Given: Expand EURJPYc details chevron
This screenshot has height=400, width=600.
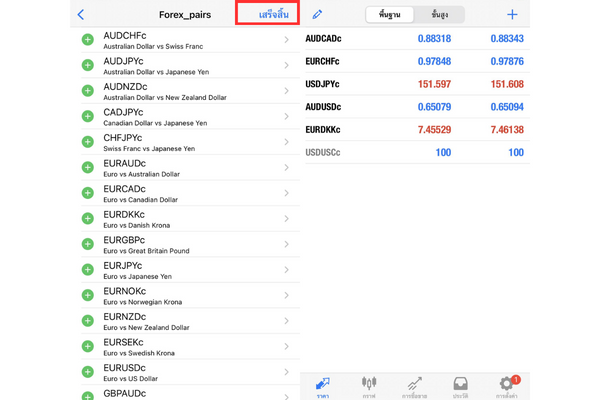Looking at the screenshot, I should pos(286,270).
